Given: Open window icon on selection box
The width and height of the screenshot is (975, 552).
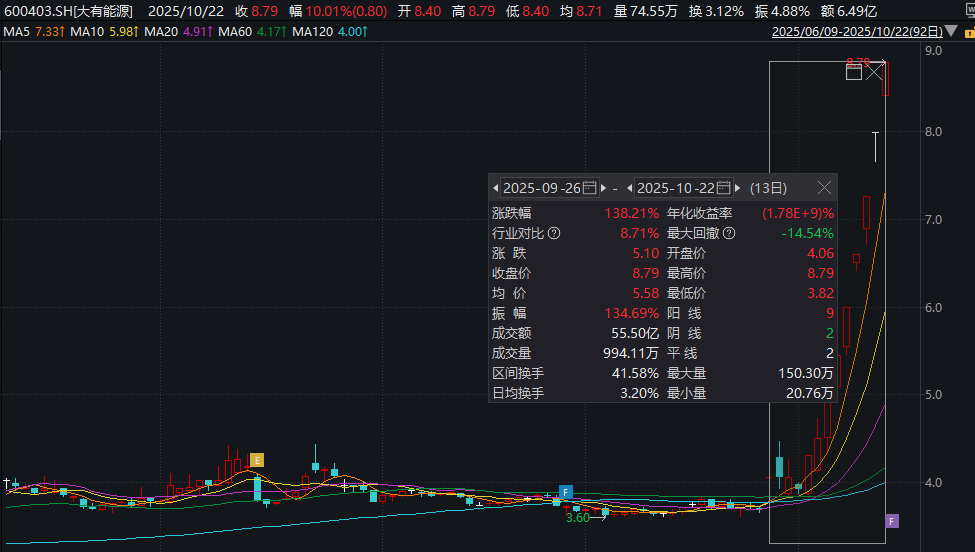Looking at the screenshot, I should (x=854, y=72).
